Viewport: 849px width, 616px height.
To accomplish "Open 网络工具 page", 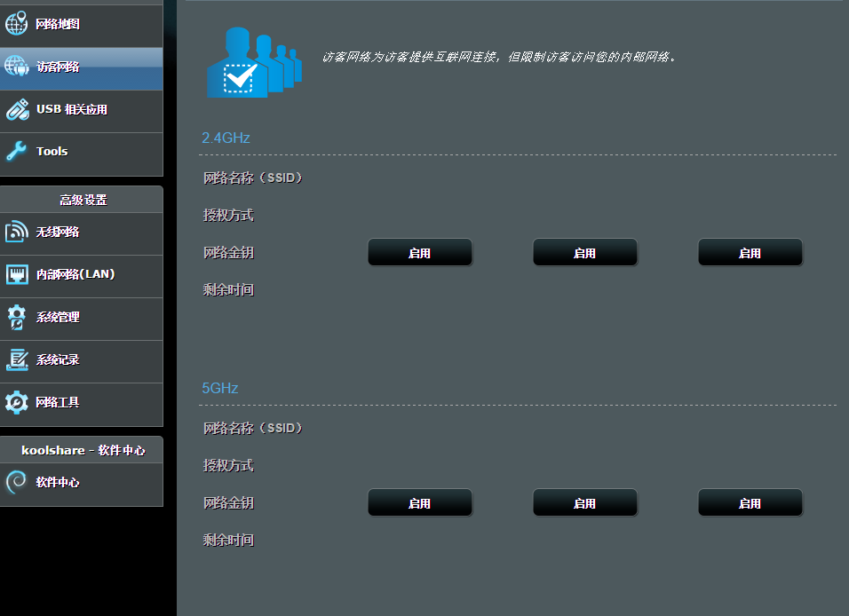I will coord(81,405).
